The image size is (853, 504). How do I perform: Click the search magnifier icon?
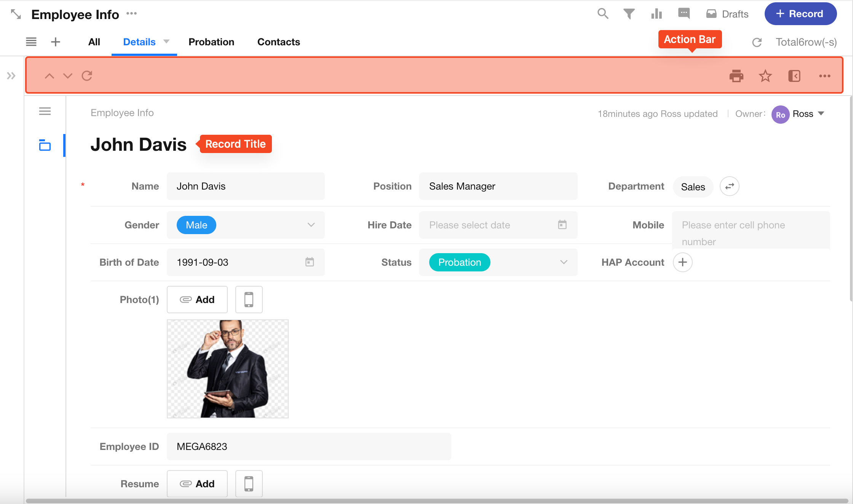tap(602, 14)
